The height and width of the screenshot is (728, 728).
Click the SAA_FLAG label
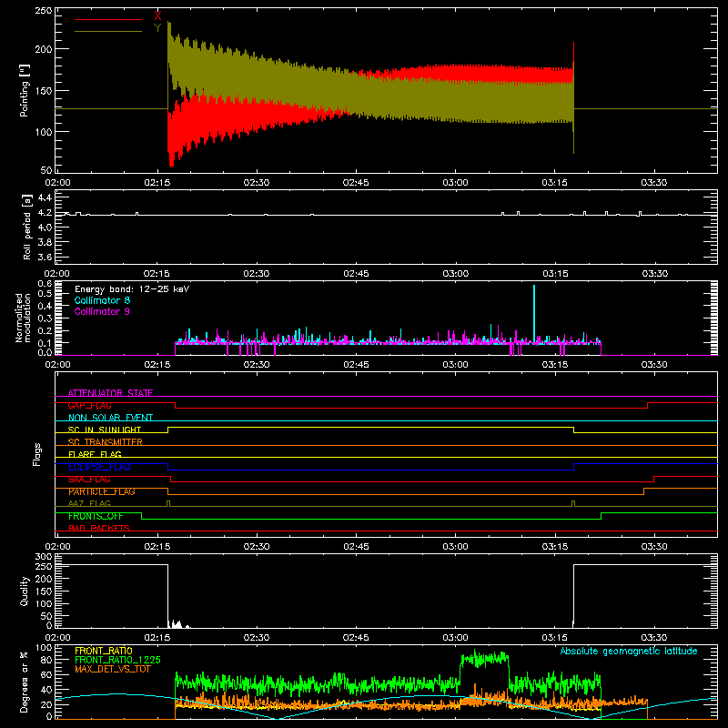click(89, 480)
